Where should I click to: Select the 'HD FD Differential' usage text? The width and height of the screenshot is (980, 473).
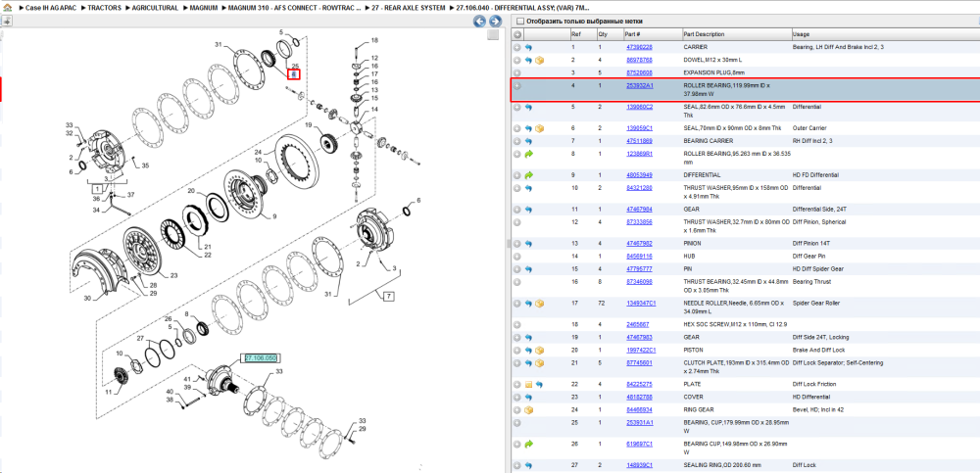(815, 175)
